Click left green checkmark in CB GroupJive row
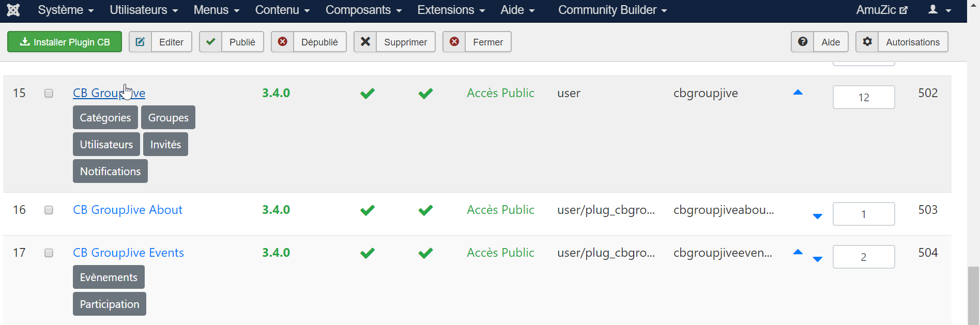This screenshot has height=325, width=980. 367,94
